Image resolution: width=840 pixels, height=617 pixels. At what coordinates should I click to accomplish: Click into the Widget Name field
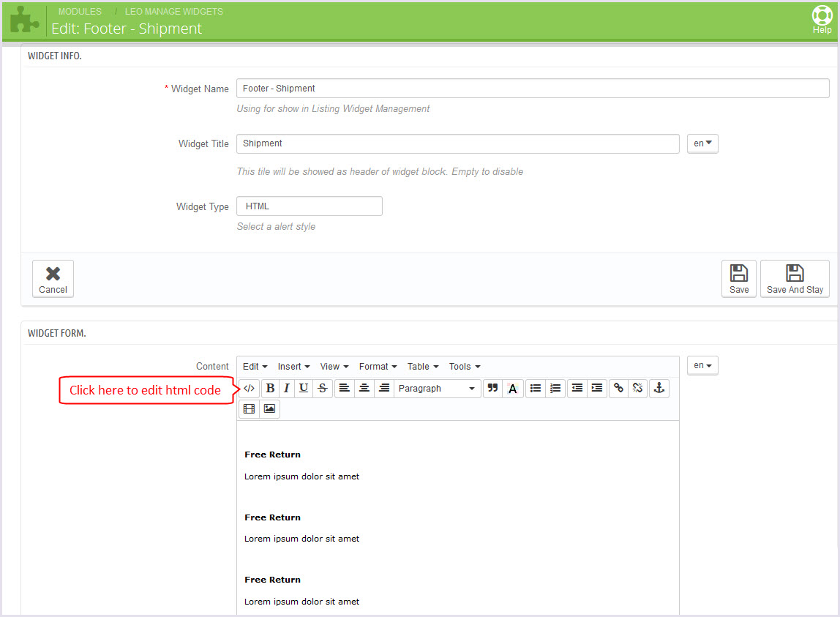532,89
